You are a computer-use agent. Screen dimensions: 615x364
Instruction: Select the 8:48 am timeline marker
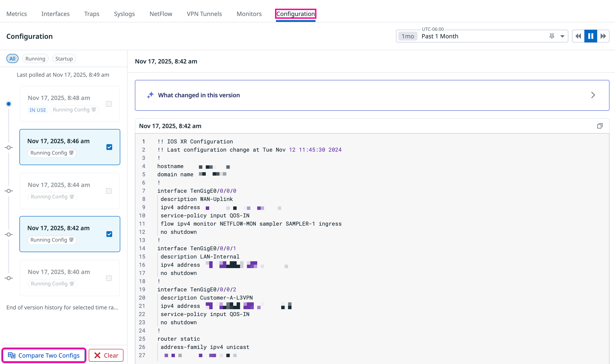(9, 104)
